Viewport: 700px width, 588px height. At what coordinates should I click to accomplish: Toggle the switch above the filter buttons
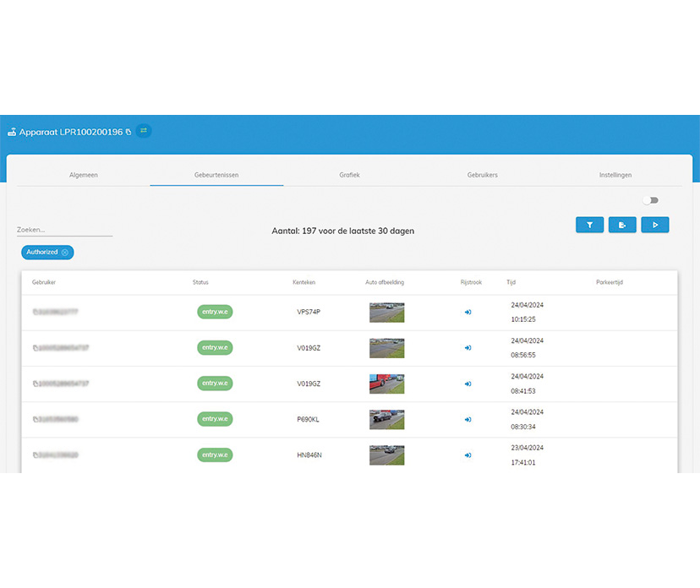tap(650, 200)
